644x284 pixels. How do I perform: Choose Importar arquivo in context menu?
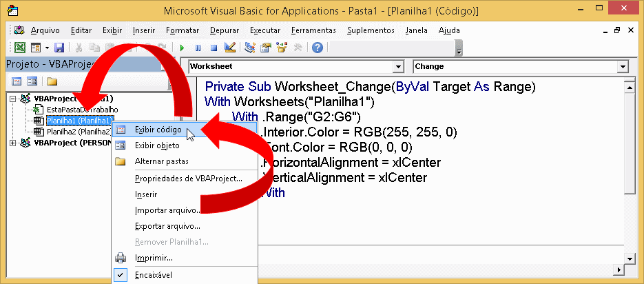(185, 210)
